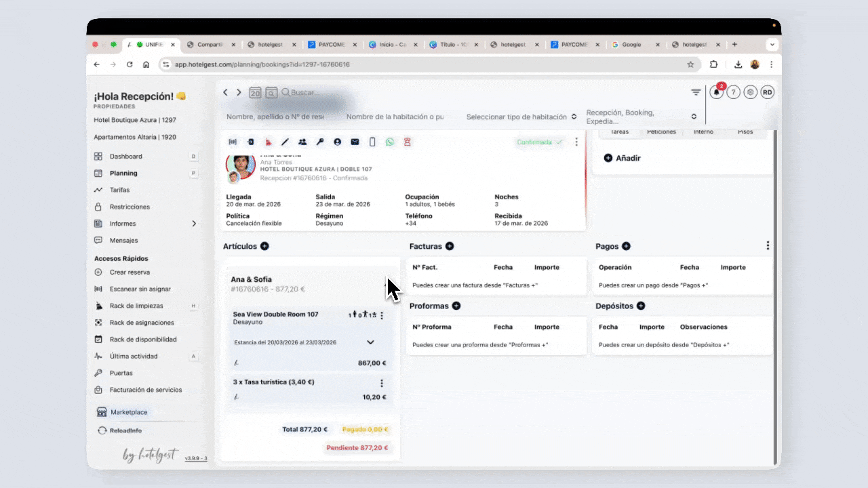Open the Recepción, Booking, Expedia channel dropdown
Viewport: 868px width, 488px height.
tap(641, 117)
